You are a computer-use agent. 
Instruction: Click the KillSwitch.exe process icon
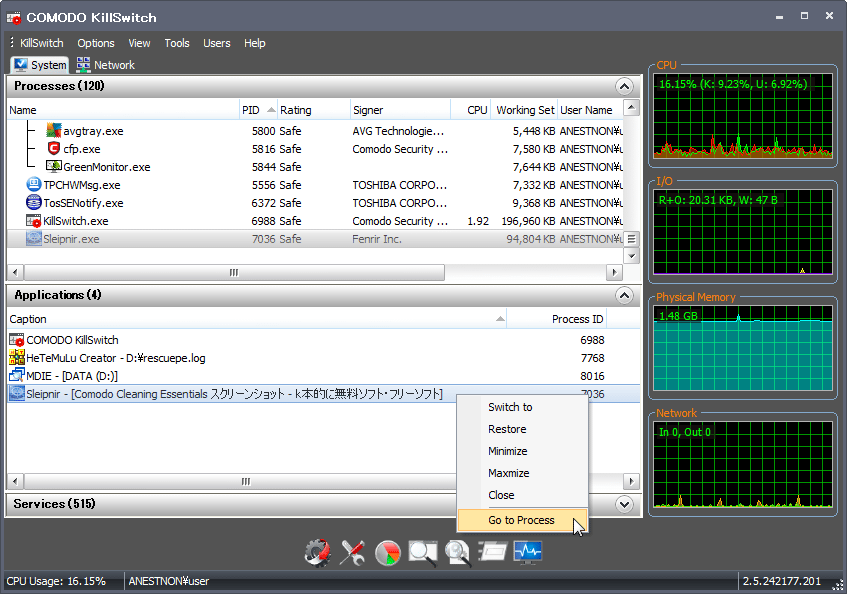click(33, 221)
